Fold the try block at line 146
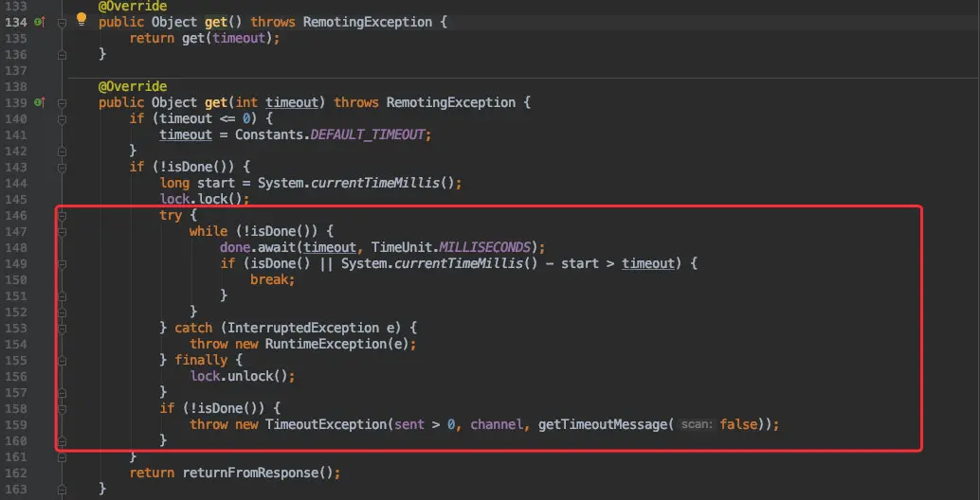Screen dimensions: 980x500 (x=62, y=216)
